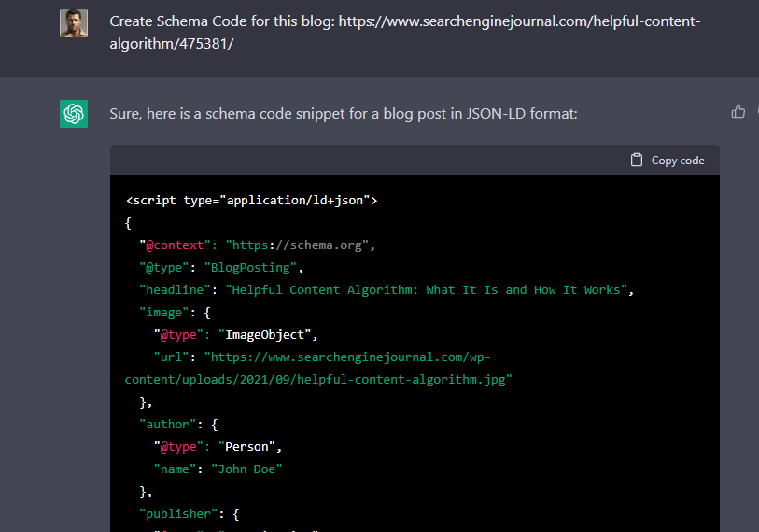Click the searchenginejournal.com URL in the prompt
Viewport: 759px width, 532px height.
pos(404,33)
